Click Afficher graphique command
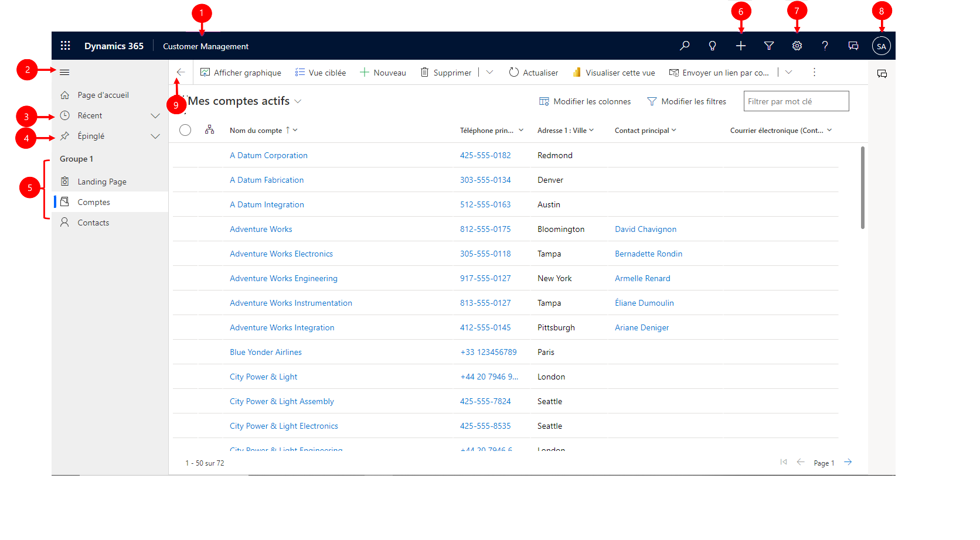980x540 pixels. click(x=240, y=73)
